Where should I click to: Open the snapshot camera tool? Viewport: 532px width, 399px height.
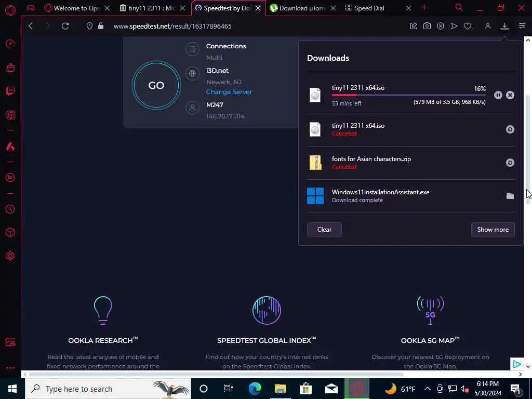(427, 26)
